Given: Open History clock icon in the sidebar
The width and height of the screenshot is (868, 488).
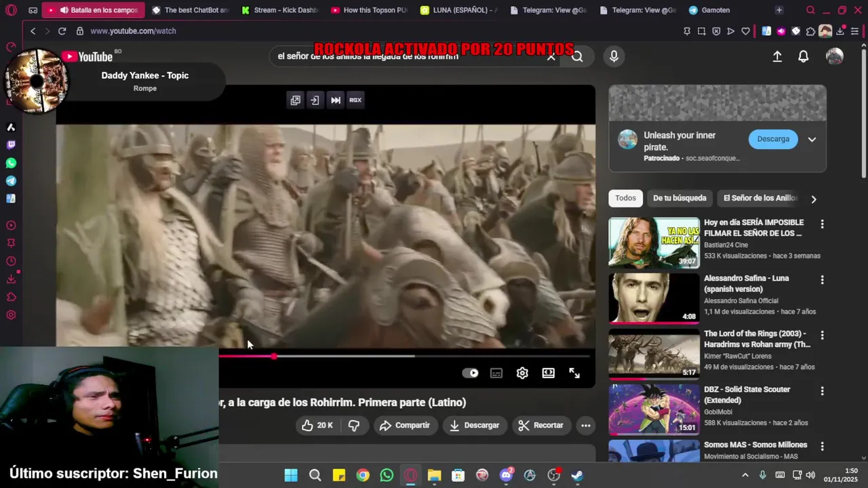Looking at the screenshot, I should pos(11,262).
